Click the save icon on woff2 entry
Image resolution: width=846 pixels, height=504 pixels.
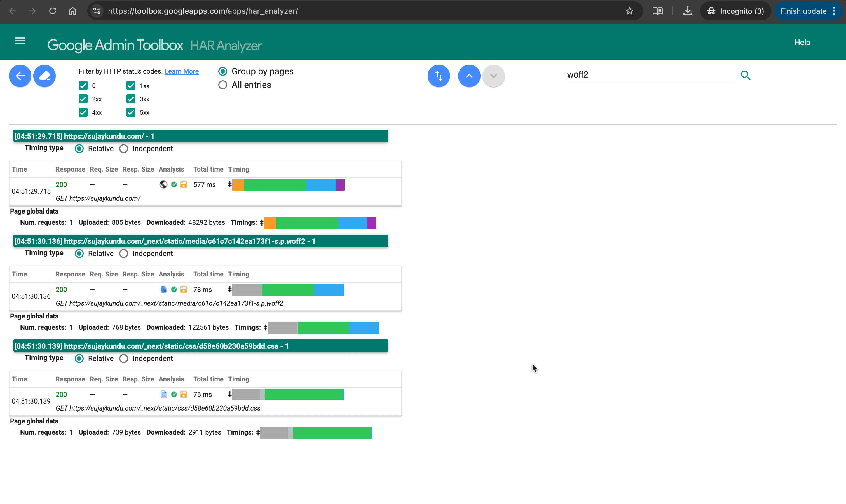184,289
